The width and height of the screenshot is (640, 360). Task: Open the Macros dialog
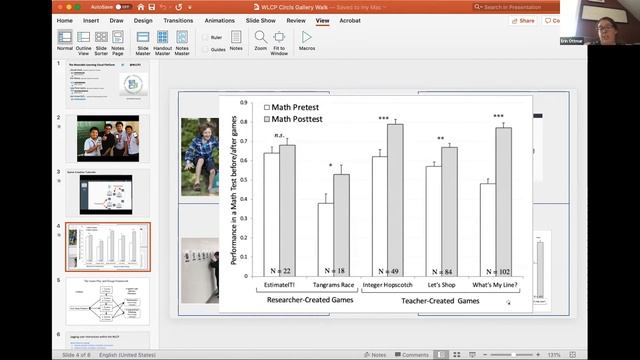(x=307, y=40)
